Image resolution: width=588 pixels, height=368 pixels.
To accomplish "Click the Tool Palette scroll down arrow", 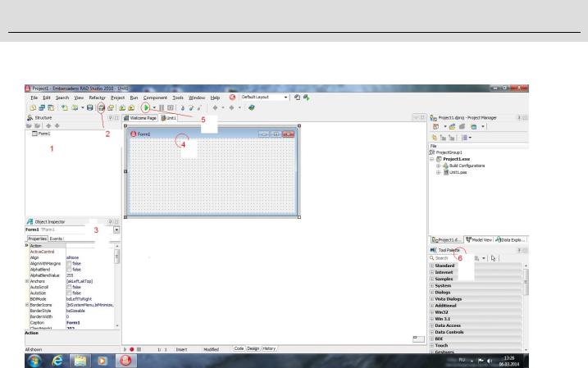I will click(526, 350).
